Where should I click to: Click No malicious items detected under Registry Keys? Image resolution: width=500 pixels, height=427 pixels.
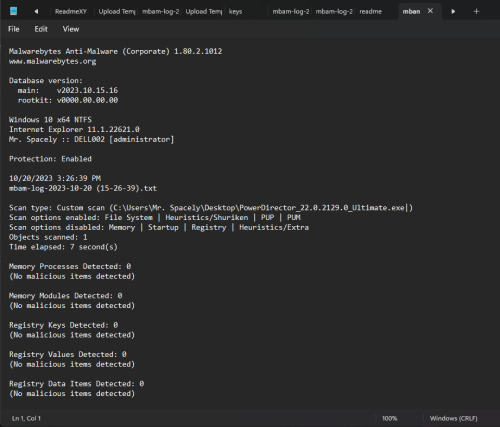pyautogui.click(x=72, y=335)
